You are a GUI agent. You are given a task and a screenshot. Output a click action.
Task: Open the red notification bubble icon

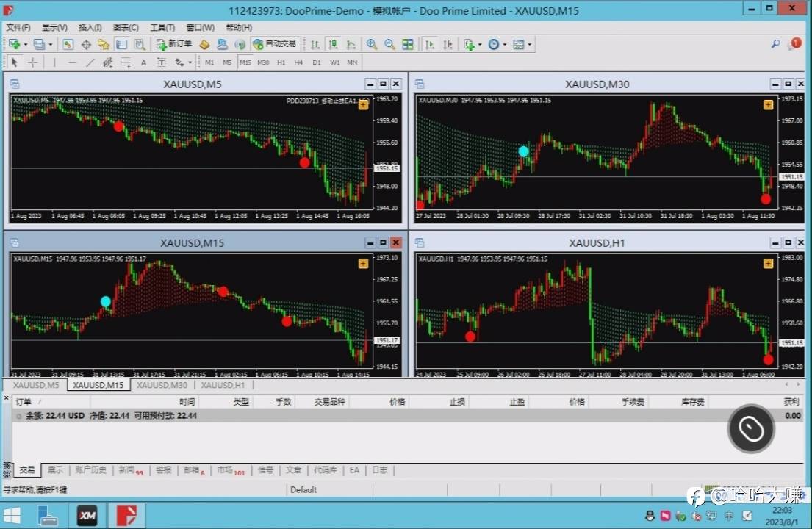coord(795,44)
